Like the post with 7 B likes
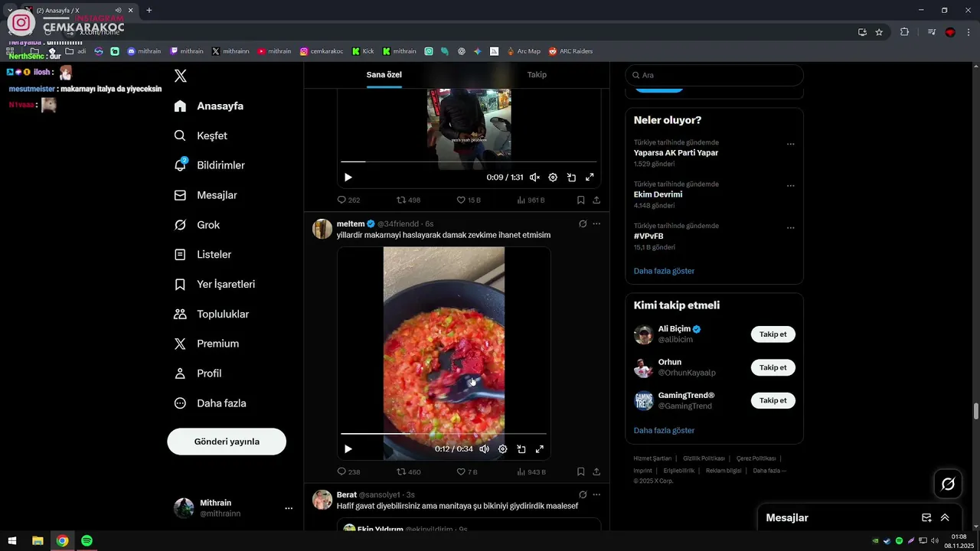 [x=467, y=472]
